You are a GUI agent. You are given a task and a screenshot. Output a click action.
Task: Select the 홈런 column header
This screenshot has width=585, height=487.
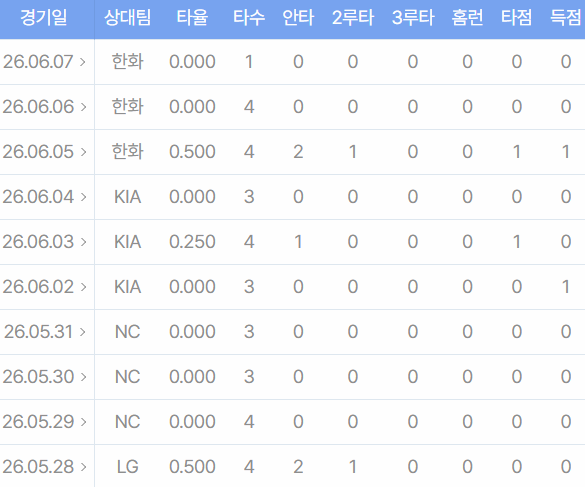(x=467, y=18)
